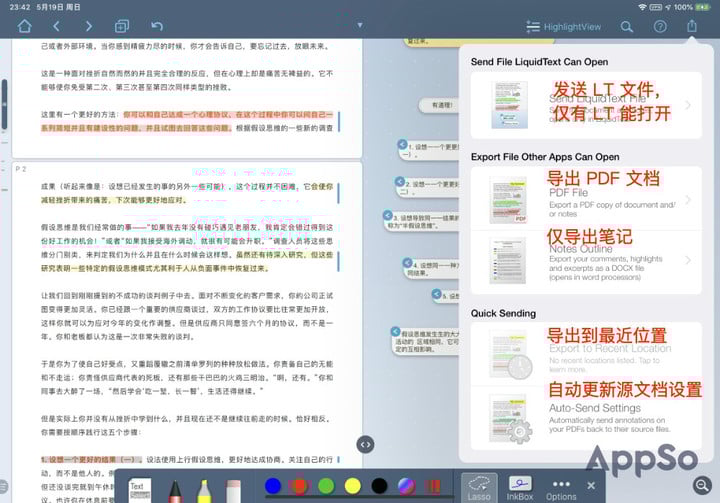
Task: Choose Notes Outline export option
Action: [x=586, y=261]
